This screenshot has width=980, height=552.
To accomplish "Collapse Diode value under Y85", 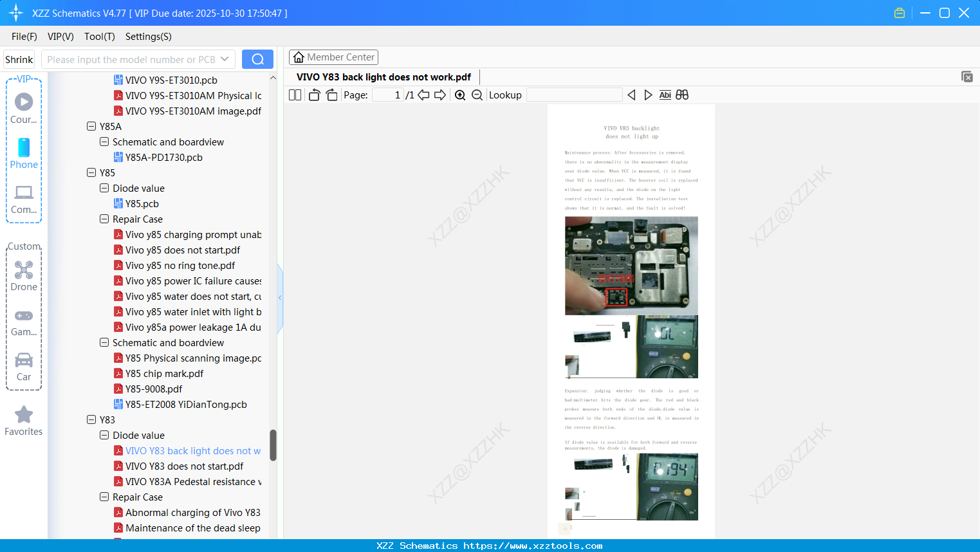I will (x=104, y=188).
